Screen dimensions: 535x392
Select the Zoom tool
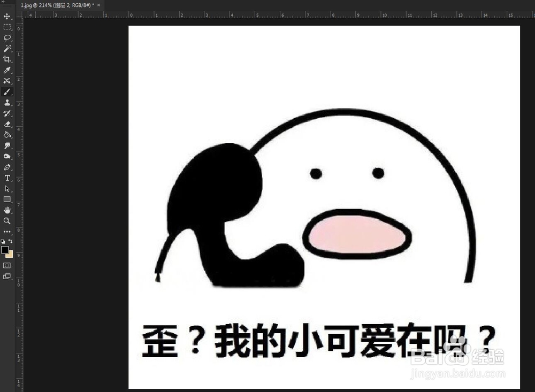click(7, 220)
